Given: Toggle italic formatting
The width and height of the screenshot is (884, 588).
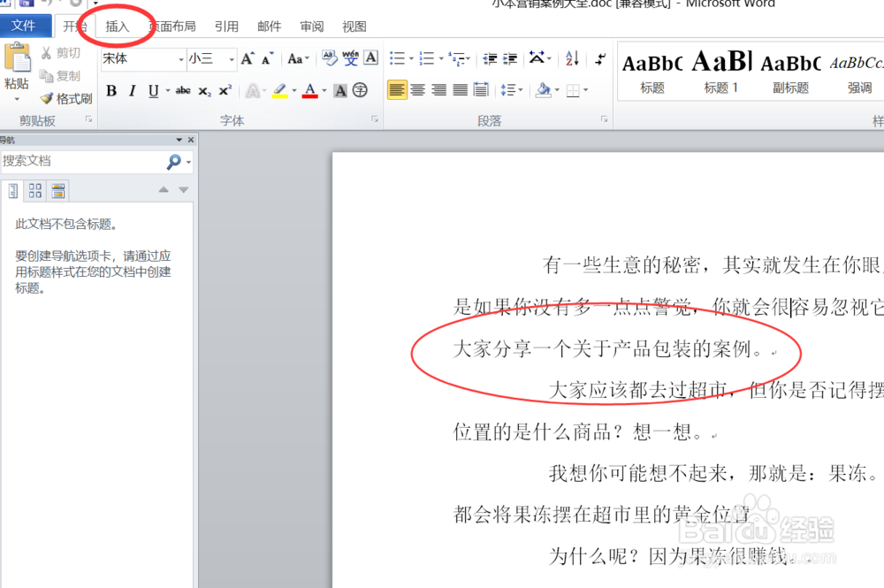Looking at the screenshot, I should point(133,91).
